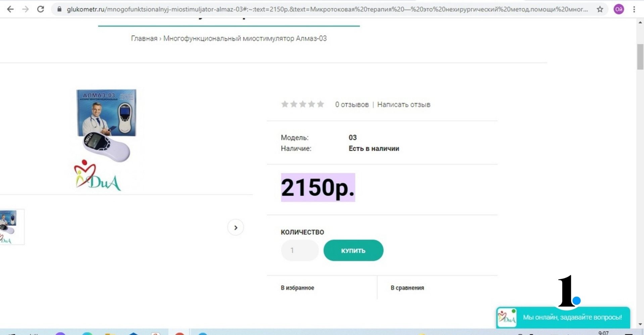644x335 pixels.
Task: Open the "Ой" browser profile avatar
Action: pos(618,9)
